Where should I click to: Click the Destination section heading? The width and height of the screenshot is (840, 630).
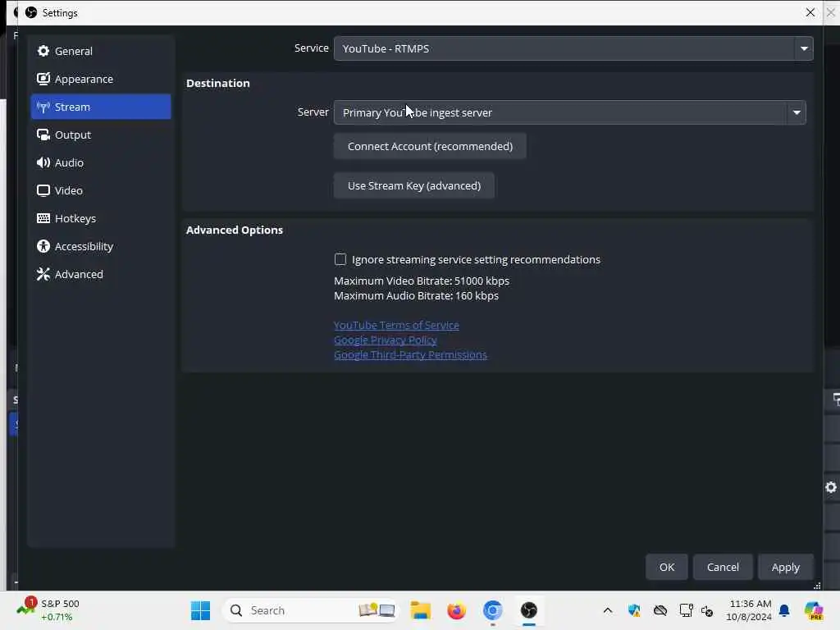218,83
